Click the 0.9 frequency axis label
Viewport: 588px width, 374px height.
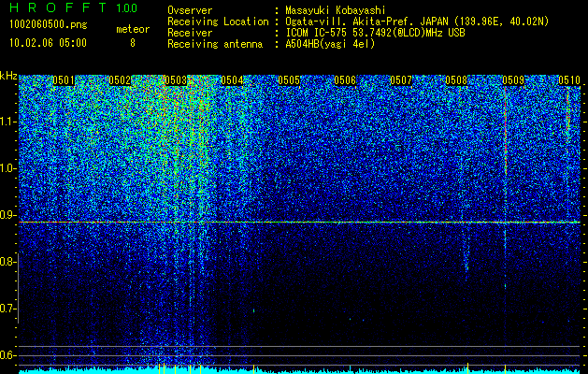pyautogui.click(x=7, y=215)
